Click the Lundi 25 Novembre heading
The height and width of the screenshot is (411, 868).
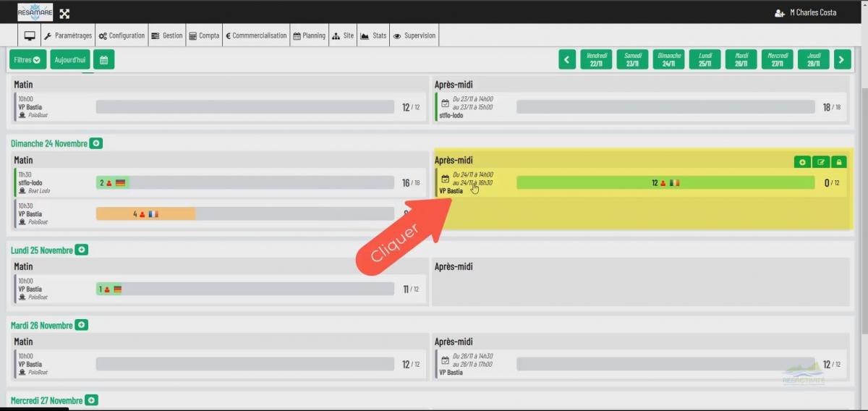pyautogui.click(x=42, y=250)
